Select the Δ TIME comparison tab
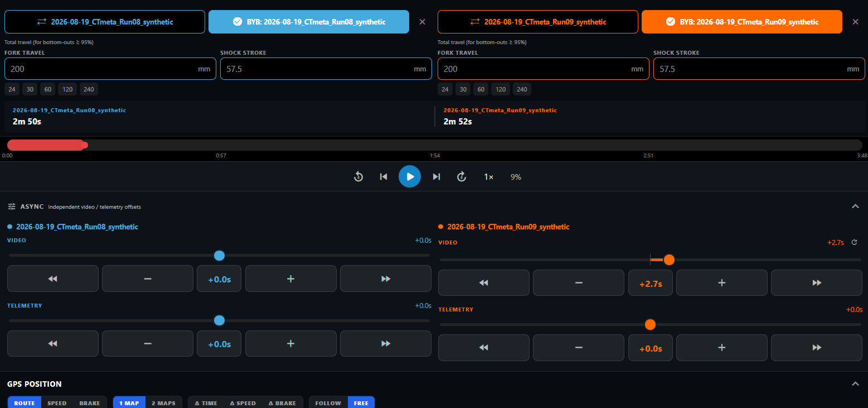The height and width of the screenshot is (408, 868). pyautogui.click(x=206, y=403)
